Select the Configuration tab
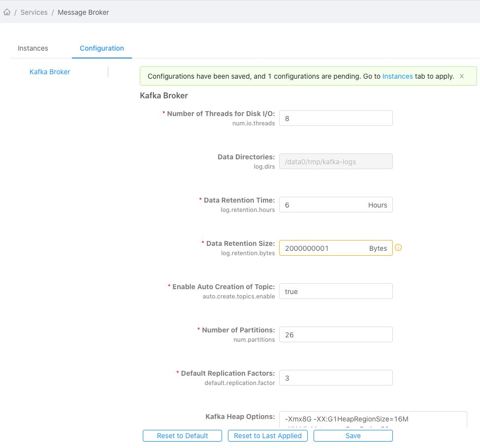 point(102,48)
